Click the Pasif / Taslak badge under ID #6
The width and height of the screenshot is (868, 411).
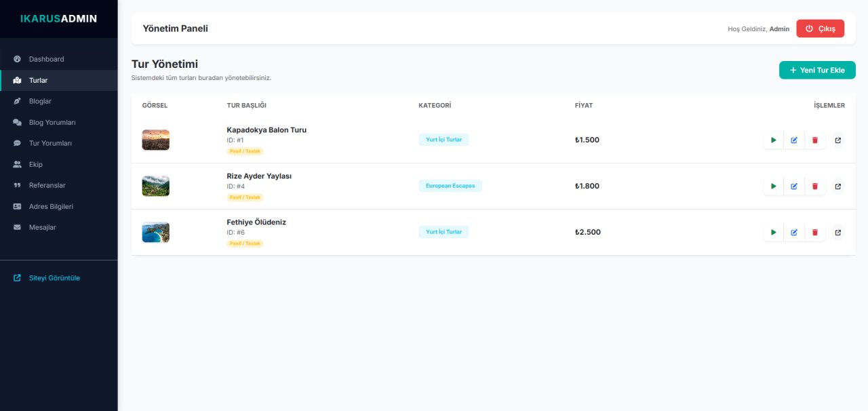pos(245,243)
